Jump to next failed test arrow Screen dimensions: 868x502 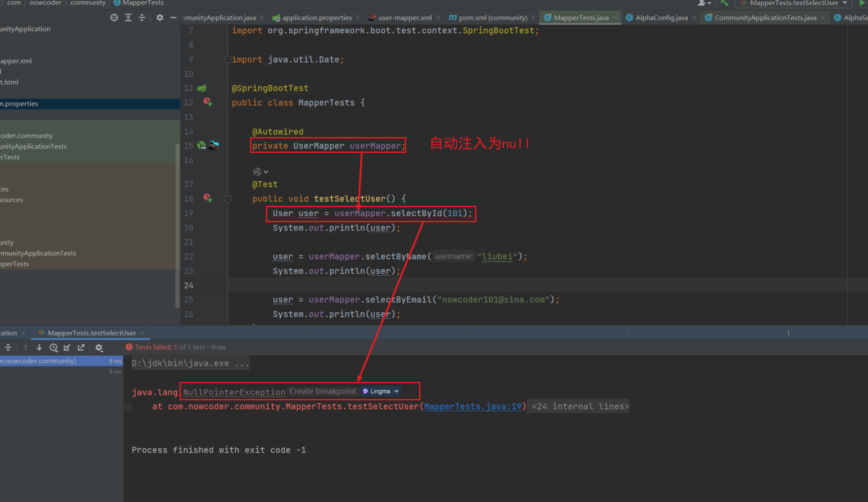point(39,348)
